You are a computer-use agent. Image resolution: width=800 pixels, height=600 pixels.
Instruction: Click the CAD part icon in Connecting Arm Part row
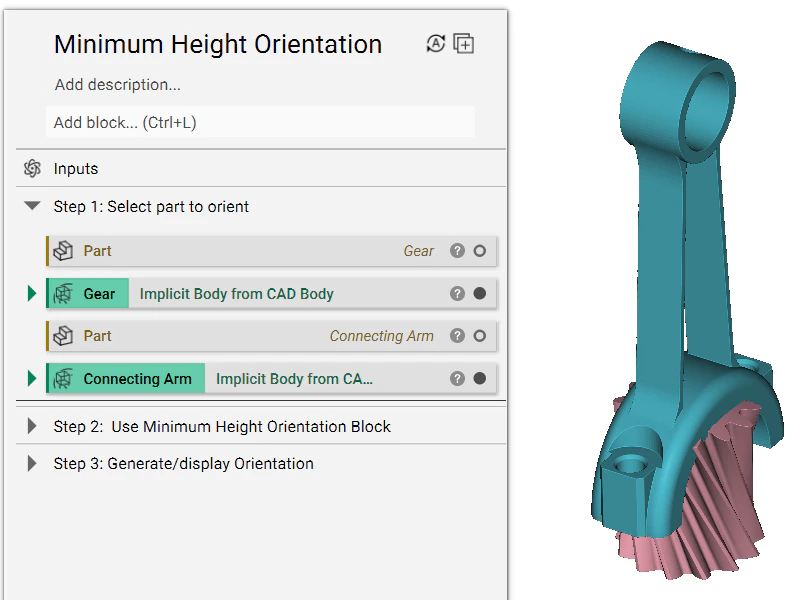pyautogui.click(x=63, y=336)
